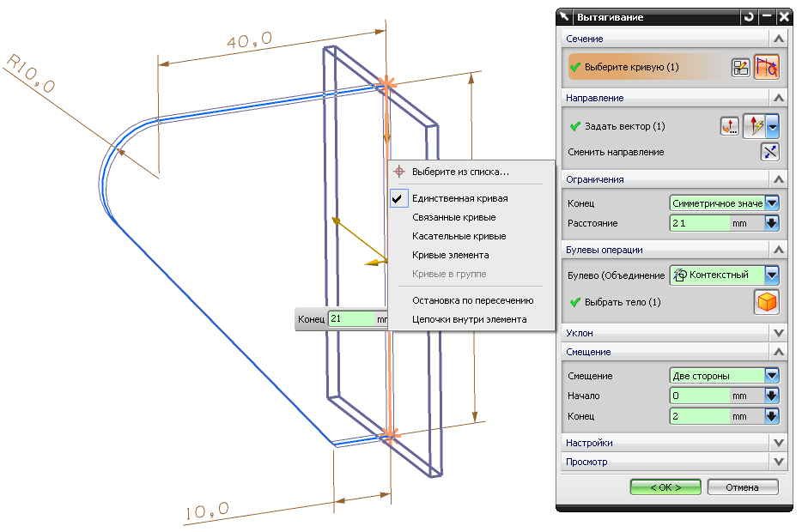Image resolution: width=802 pixels, height=532 pixels.
Task: Click the dialog title bar pin icon
Action: (x=563, y=17)
